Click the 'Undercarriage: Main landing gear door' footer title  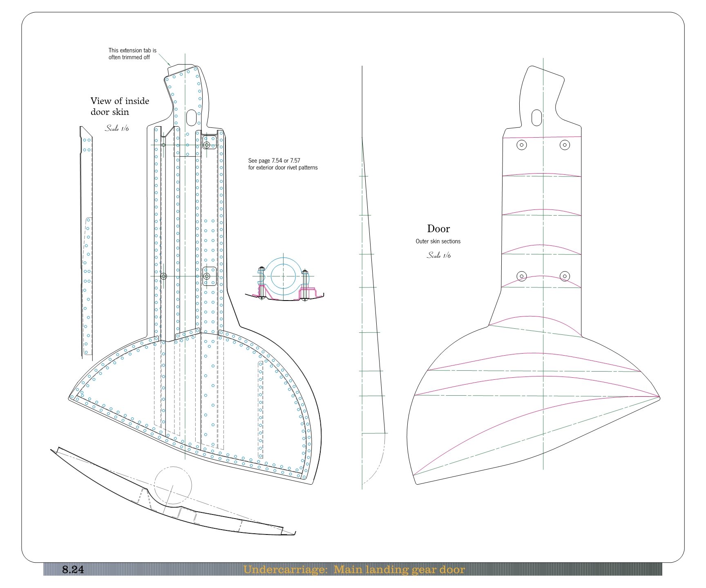(354, 570)
